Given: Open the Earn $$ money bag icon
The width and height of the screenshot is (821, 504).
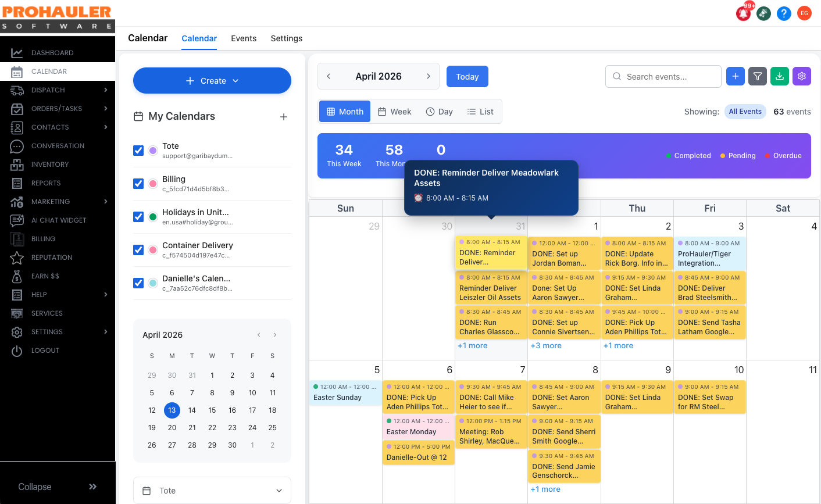Looking at the screenshot, I should (x=17, y=276).
